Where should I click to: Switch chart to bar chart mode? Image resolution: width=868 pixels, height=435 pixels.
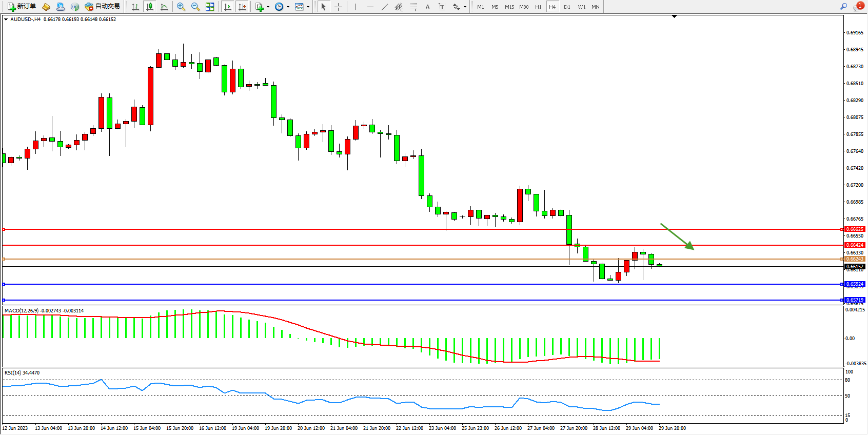click(x=135, y=7)
